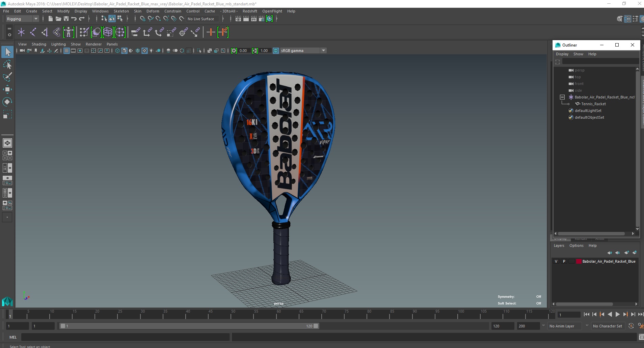Open Render Settings icon
Viewport: 644px width, 348px height.
coord(262,19)
